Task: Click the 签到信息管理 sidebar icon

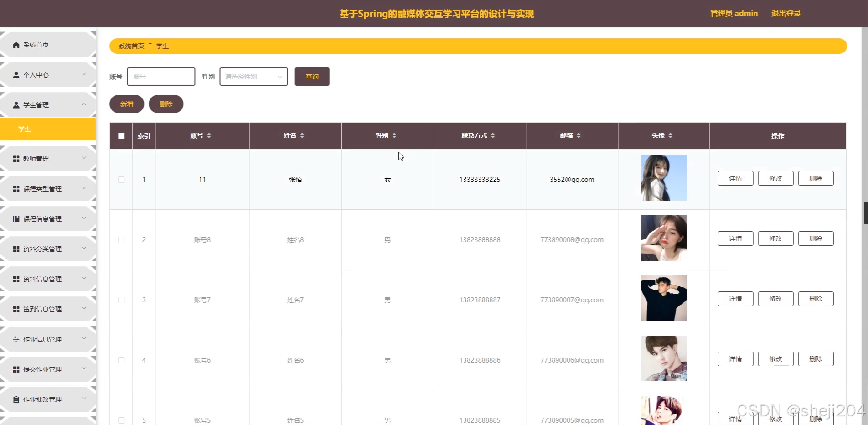Action: click(15, 309)
